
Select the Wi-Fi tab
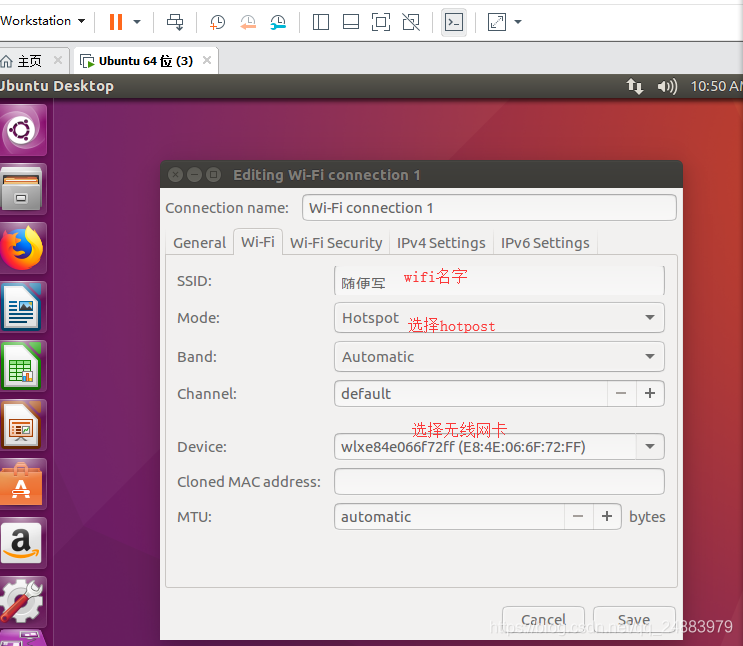click(x=258, y=242)
